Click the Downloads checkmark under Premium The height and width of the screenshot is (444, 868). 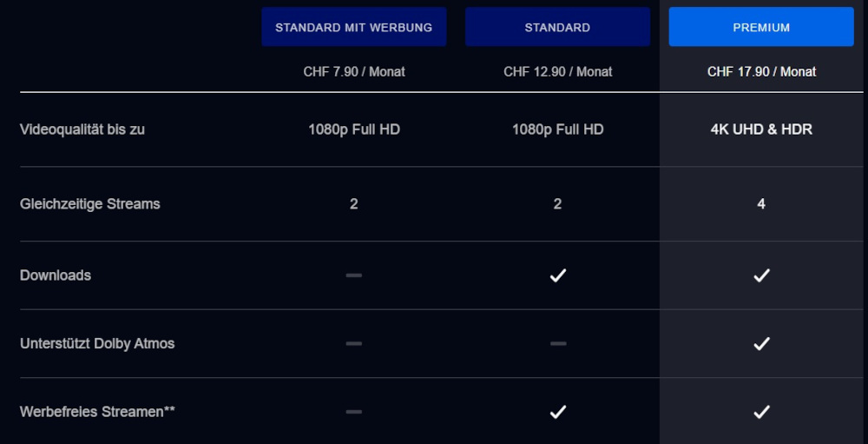point(761,275)
